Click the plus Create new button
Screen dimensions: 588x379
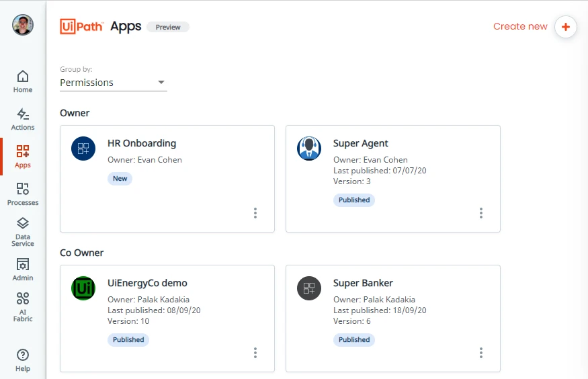point(566,27)
